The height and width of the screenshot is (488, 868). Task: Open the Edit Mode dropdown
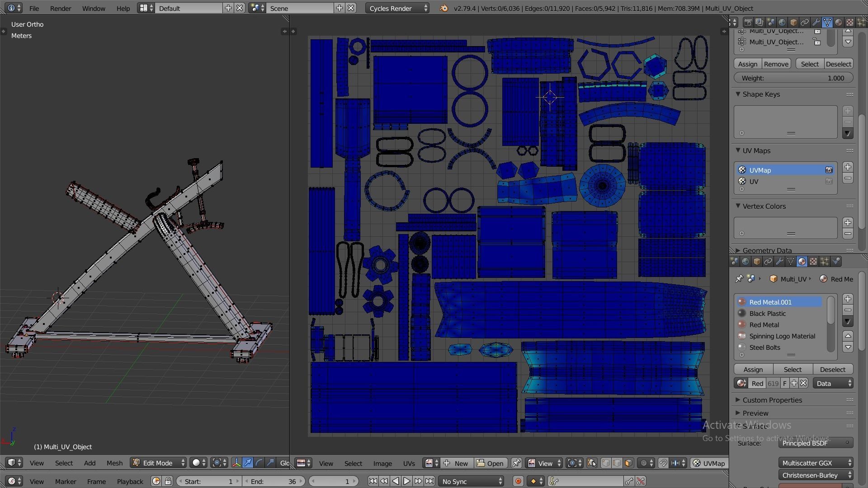[x=158, y=463]
